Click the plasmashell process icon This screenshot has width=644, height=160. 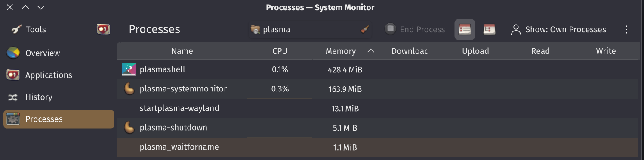129,69
